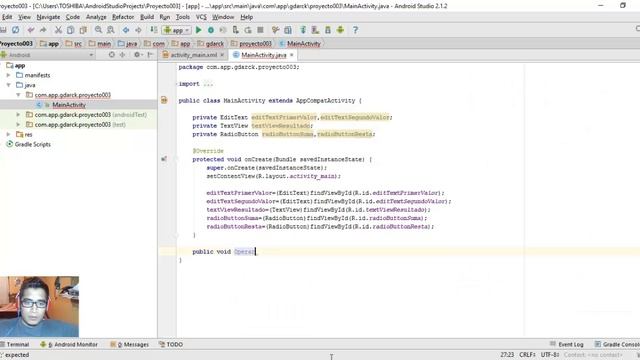The image size is (640, 360).
Task: Open the Tools menu
Action: coord(182,17)
